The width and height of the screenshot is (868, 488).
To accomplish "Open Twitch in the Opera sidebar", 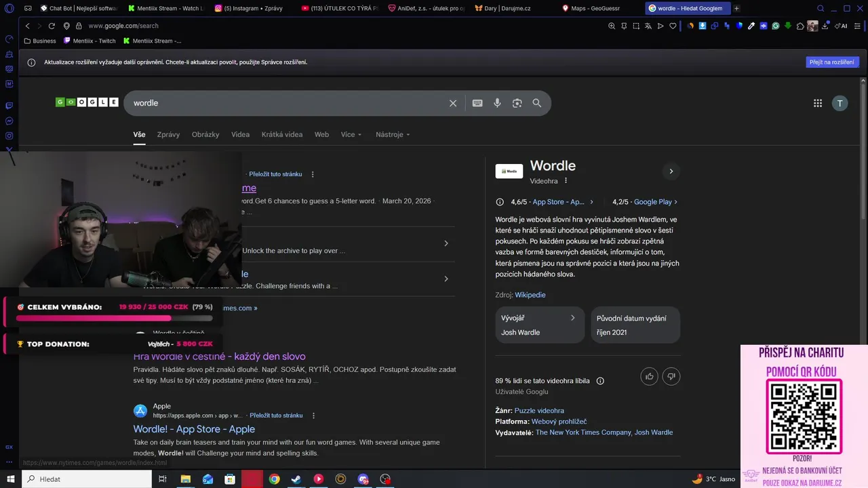I will click(9, 106).
